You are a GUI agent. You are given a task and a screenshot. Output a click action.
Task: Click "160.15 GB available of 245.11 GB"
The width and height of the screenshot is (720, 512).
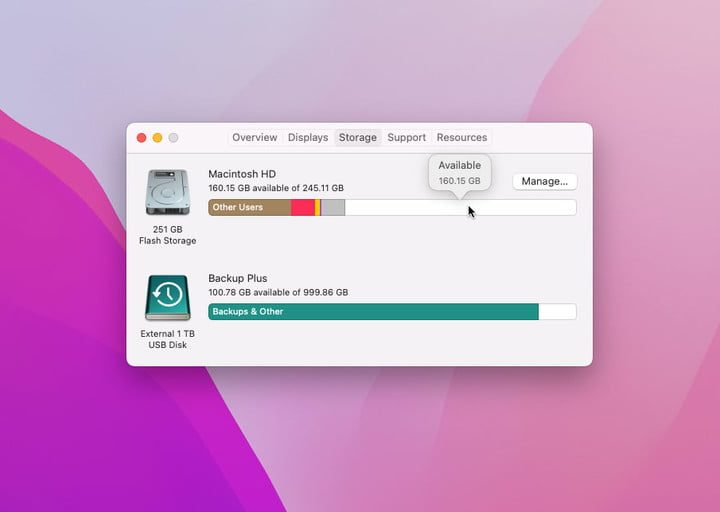pyautogui.click(x=276, y=188)
